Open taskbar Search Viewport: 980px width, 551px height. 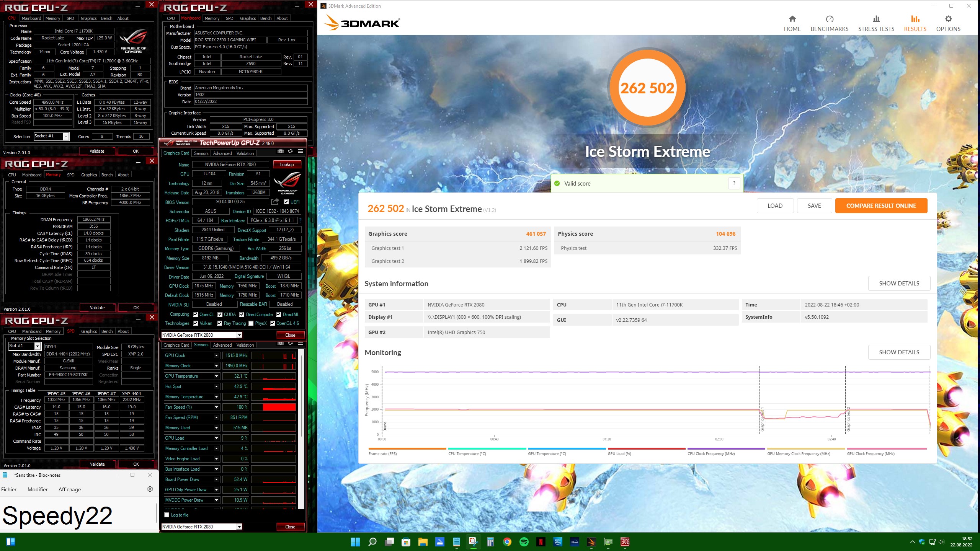pyautogui.click(x=372, y=542)
